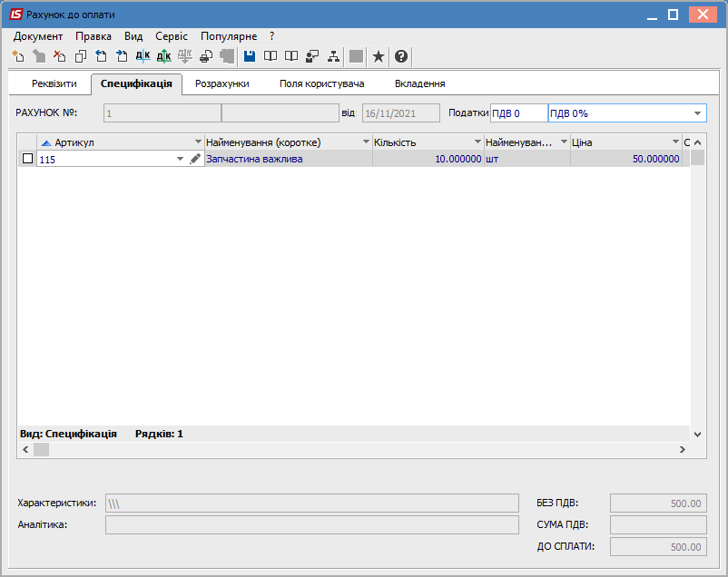Go to the Вкладення tab

(419, 84)
